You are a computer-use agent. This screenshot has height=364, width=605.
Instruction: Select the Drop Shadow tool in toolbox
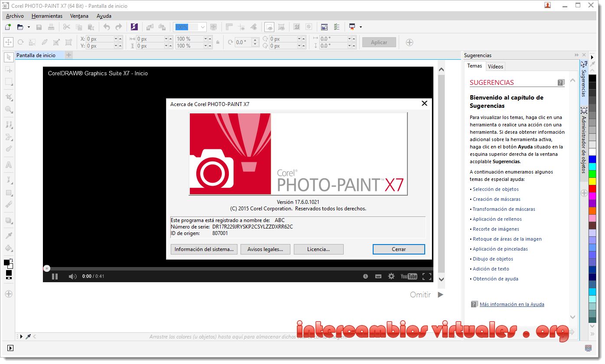pos(9,220)
